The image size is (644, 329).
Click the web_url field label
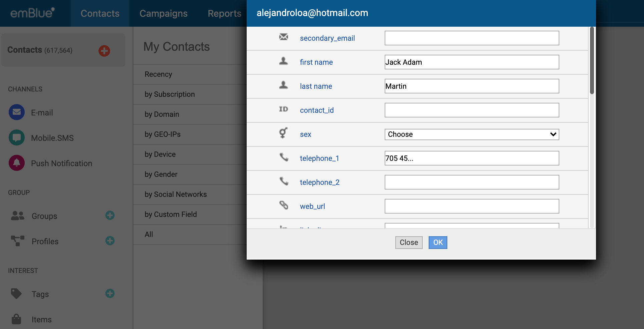pos(312,207)
